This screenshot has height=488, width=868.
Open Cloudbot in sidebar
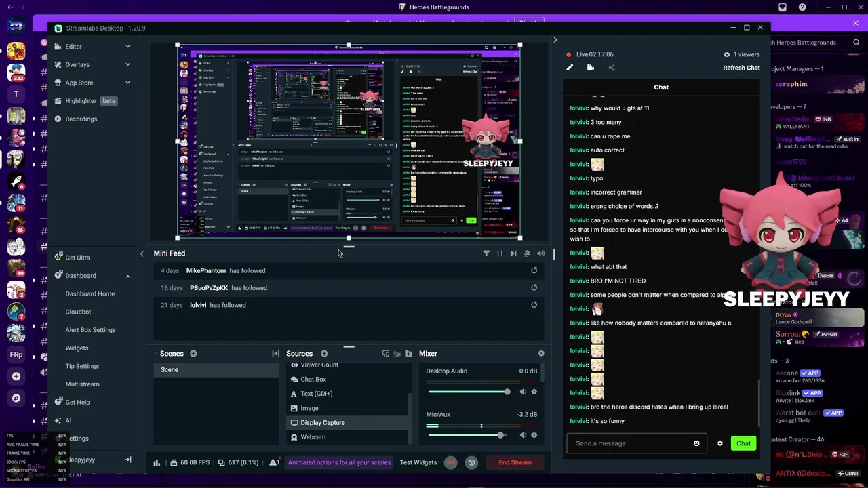tap(78, 312)
